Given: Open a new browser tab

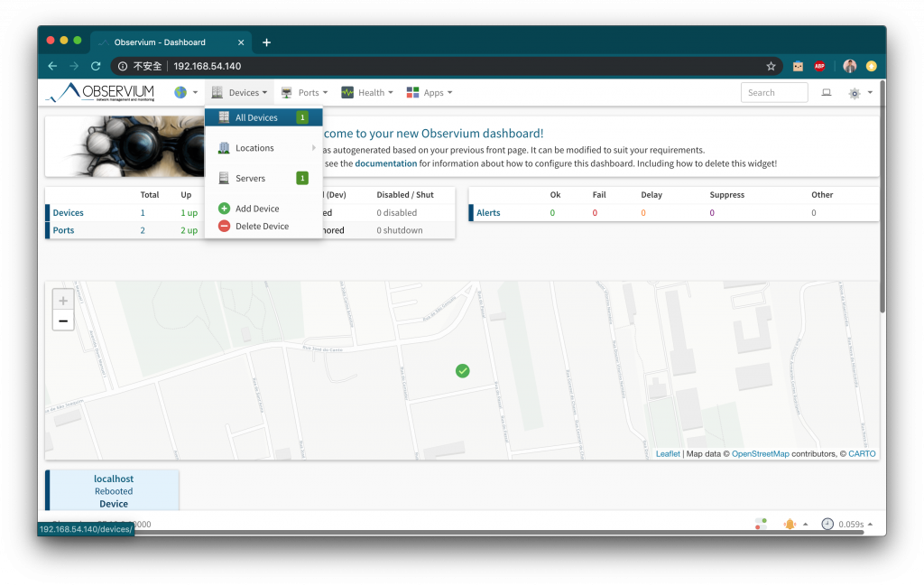Looking at the screenshot, I should (x=266, y=42).
